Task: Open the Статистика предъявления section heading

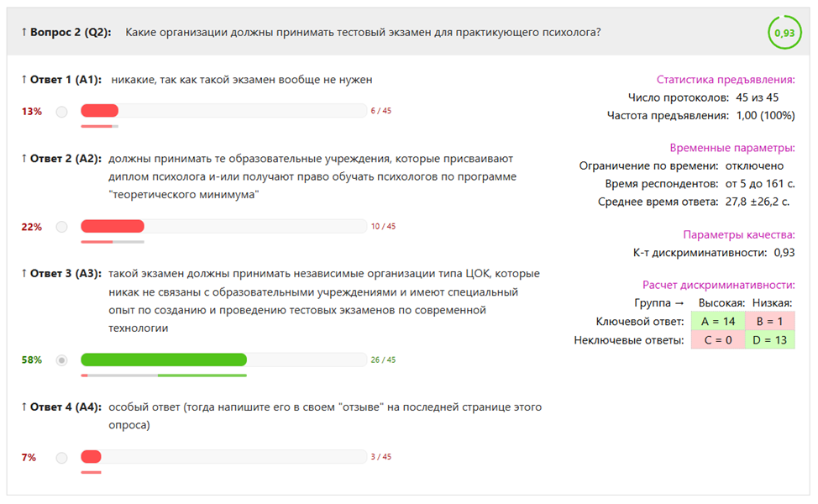Action: (x=726, y=80)
